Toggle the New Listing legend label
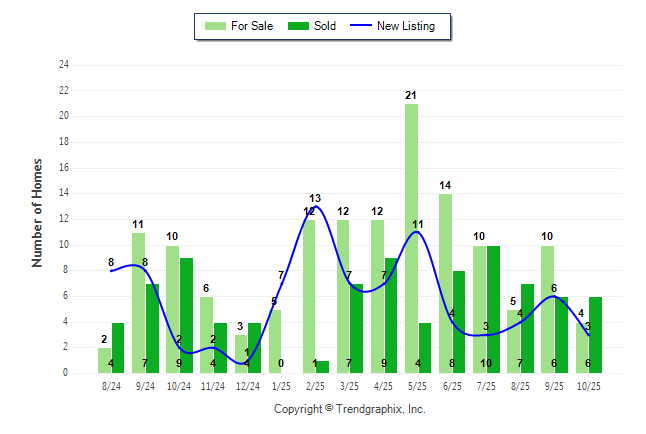 pos(405,26)
